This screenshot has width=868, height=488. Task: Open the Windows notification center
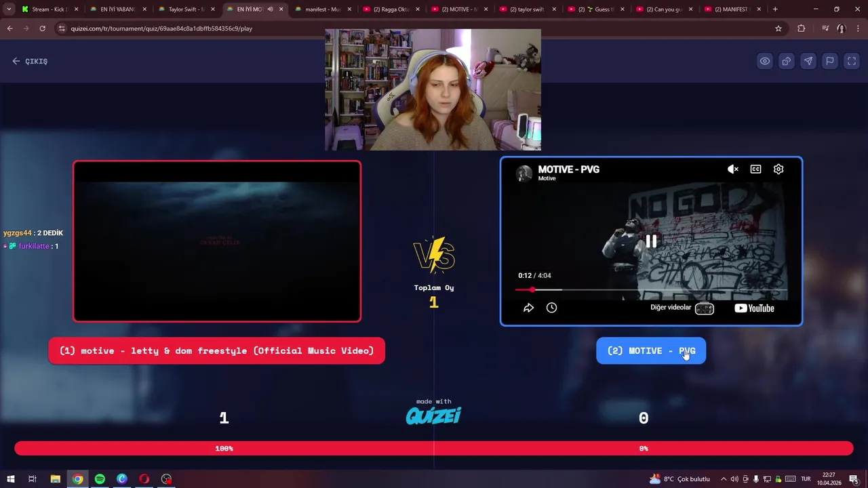pyautogui.click(x=854, y=479)
